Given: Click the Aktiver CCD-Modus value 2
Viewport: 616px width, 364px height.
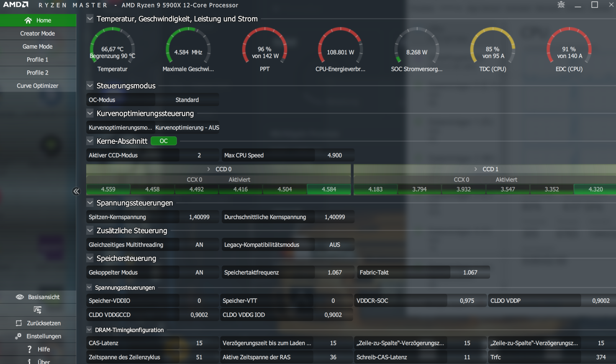Looking at the screenshot, I should (199, 155).
